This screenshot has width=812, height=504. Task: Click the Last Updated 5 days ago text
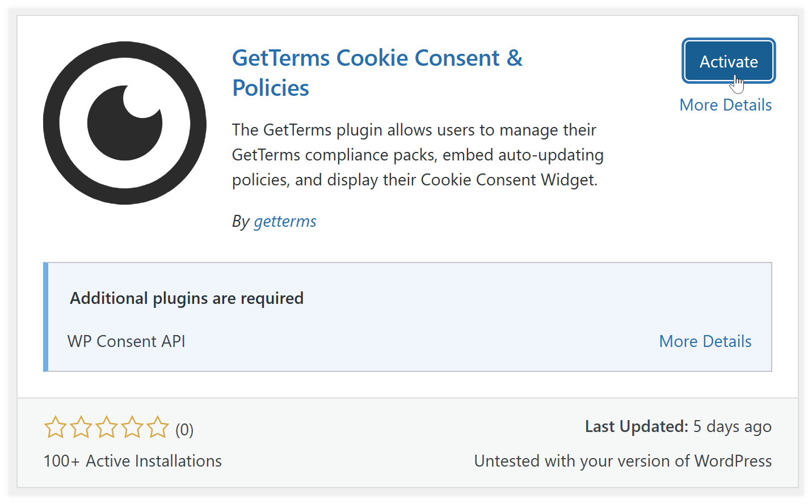[678, 426]
